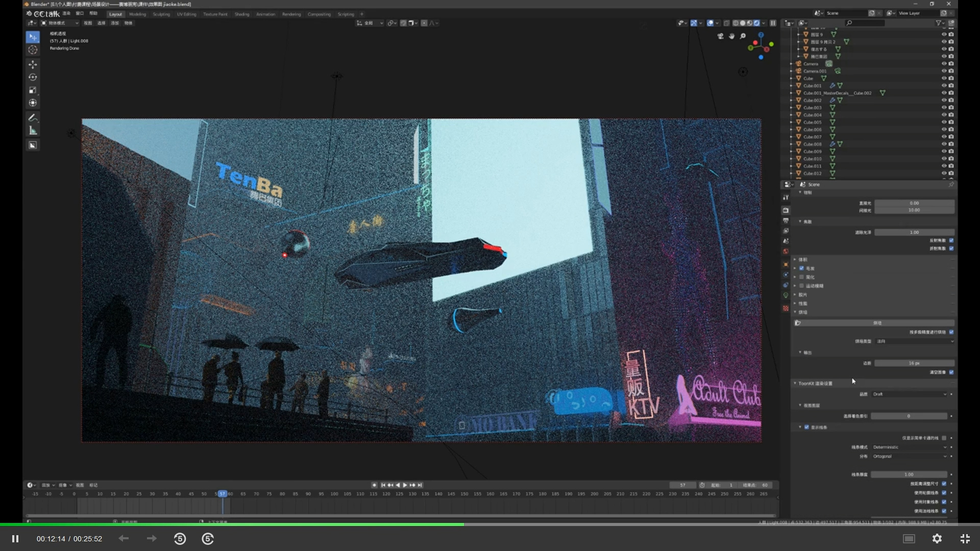Screen dimensions: 980x551
Task: Click the hand pan view icon
Action: coord(731,36)
